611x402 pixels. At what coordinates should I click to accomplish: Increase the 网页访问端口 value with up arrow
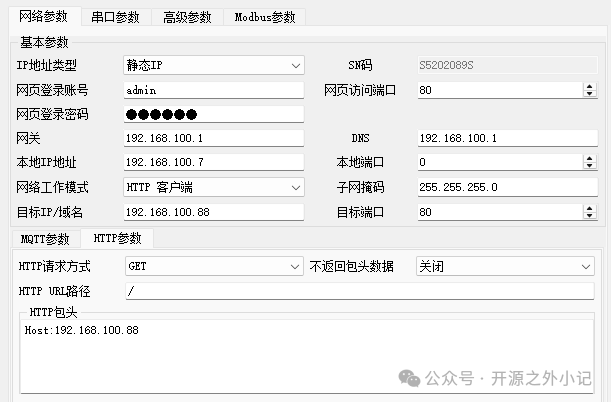click(590, 86)
